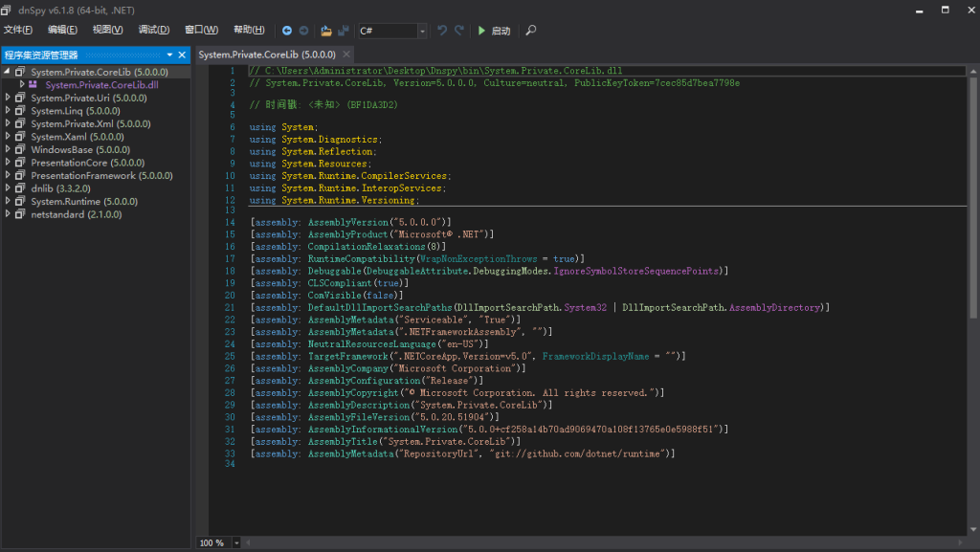This screenshot has height=552, width=980.
Task: Click the save all icon in toolbar
Action: [343, 31]
